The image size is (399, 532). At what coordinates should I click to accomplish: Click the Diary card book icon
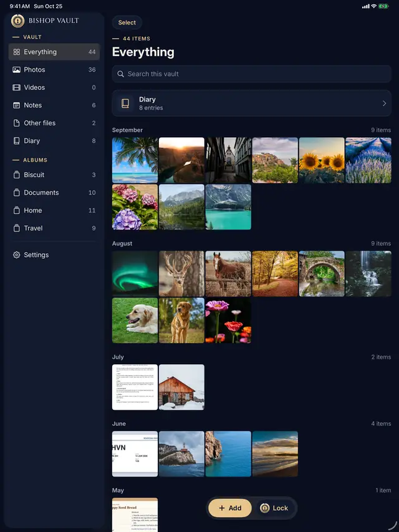coord(125,103)
